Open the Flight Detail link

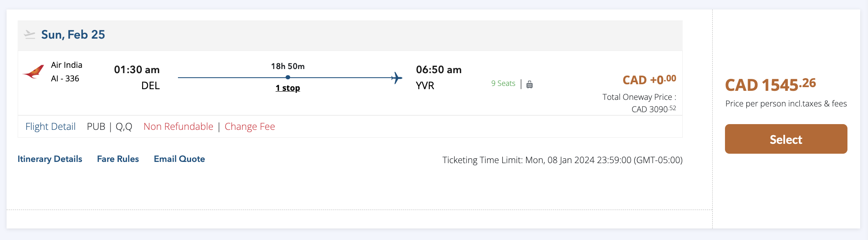[51, 127]
